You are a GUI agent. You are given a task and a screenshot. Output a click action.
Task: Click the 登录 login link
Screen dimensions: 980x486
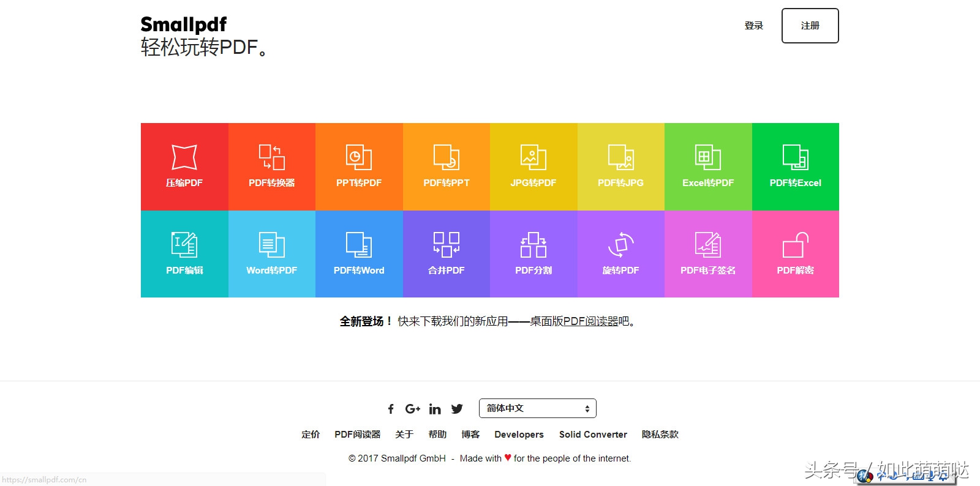754,26
